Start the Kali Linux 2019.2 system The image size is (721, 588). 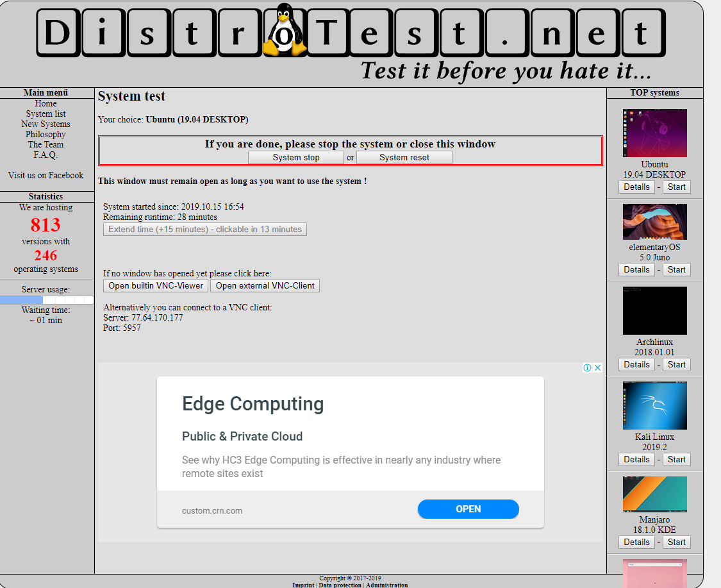tap(676, 459)
